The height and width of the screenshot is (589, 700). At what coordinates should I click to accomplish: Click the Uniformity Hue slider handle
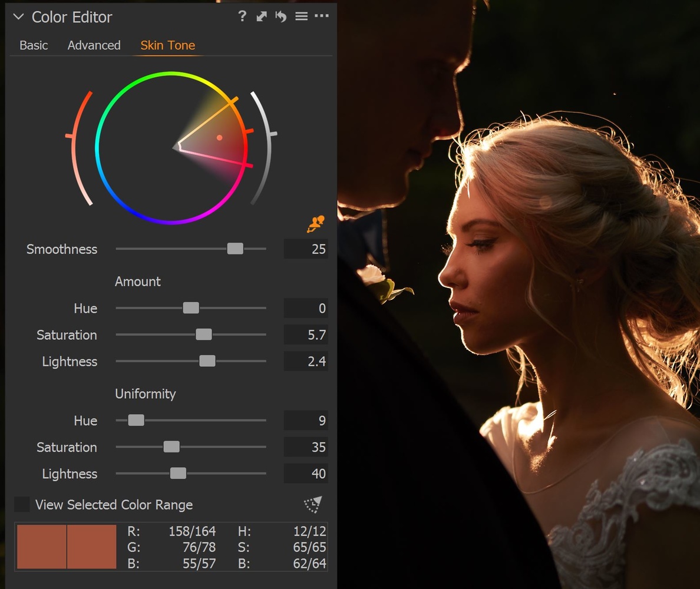(x=136, y=420)
